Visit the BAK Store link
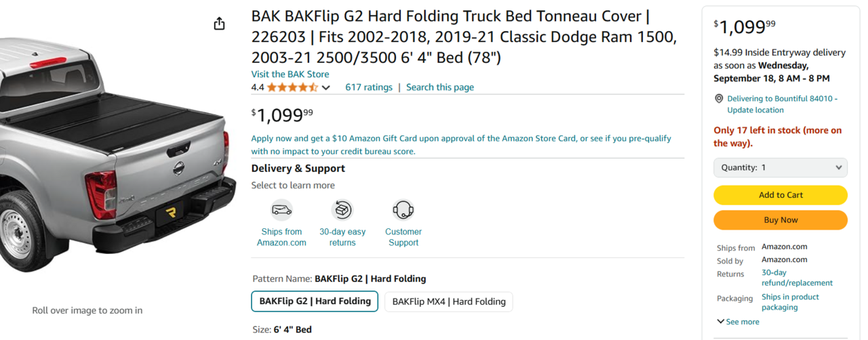The width and height of the screenshot is (868, 340). [x=290, y=75]
